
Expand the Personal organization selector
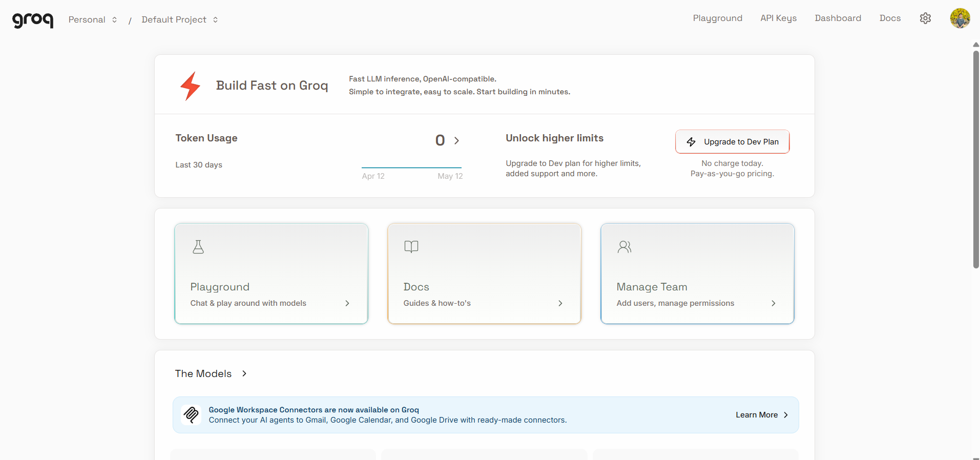point(93,19)
